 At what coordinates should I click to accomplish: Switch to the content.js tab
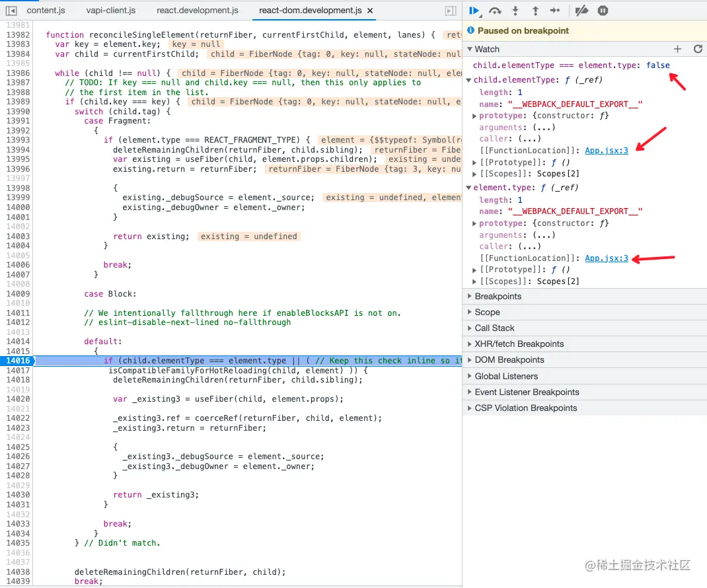click(x=46, y=11)
